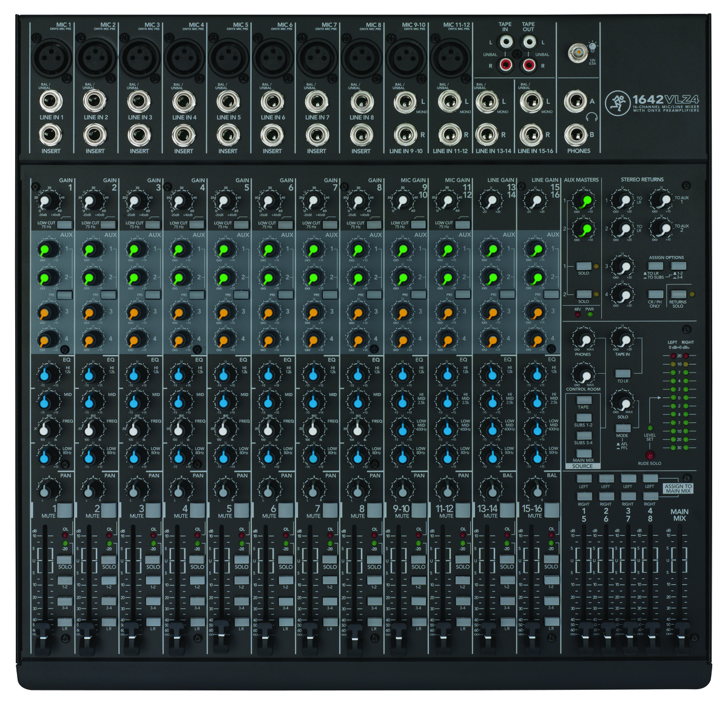The height and width of the screenshot is (705, 728).
Task: Click the PWR green LED indicator
Action: click(590, 315)
